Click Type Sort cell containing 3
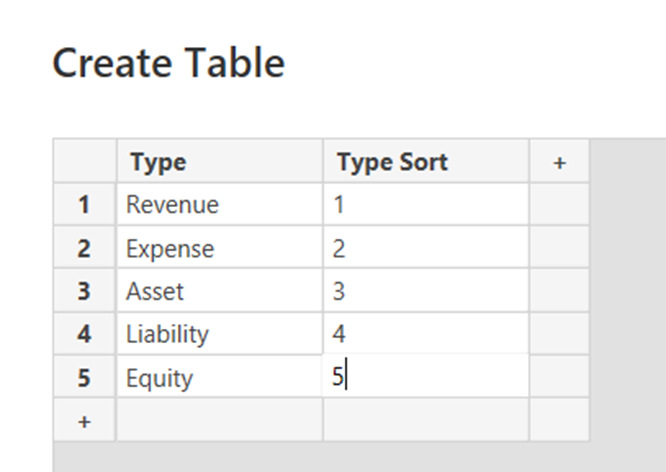Viewport: 666px width, 472px height. tap(425, 291)
